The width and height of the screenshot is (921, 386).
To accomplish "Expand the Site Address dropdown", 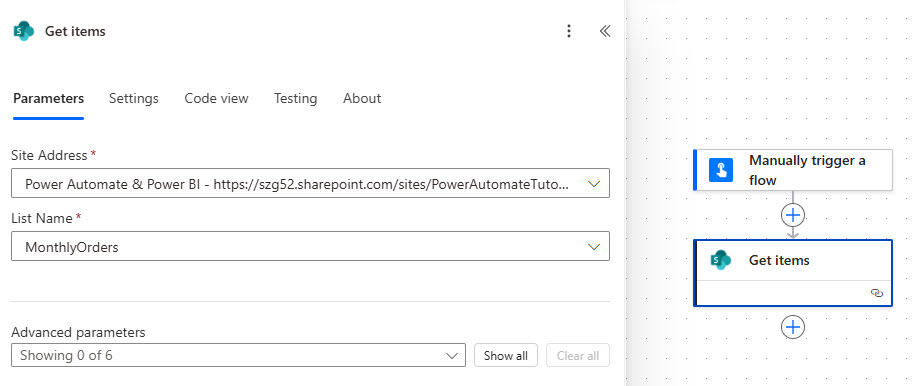I will (594, 184).
